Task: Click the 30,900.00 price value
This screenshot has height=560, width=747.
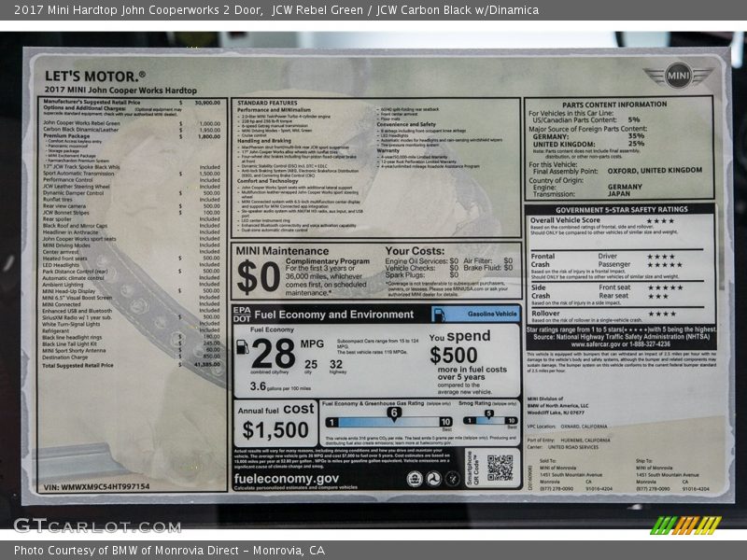Action: coord(207,103)
